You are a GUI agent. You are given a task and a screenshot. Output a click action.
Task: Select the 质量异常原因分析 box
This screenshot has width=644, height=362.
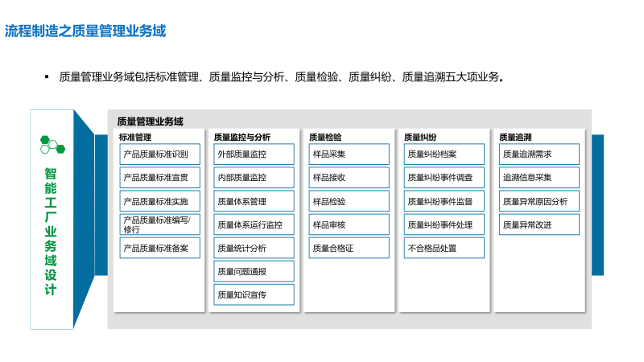click(x=539, y=201)
